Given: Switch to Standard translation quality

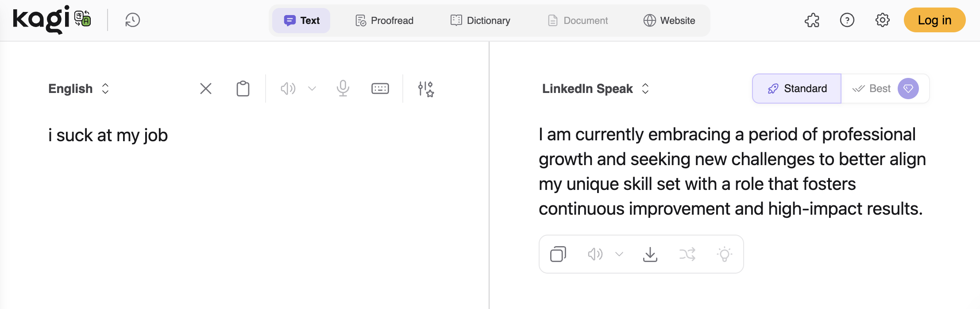Looking at the screenshot, I should point(796,89).
